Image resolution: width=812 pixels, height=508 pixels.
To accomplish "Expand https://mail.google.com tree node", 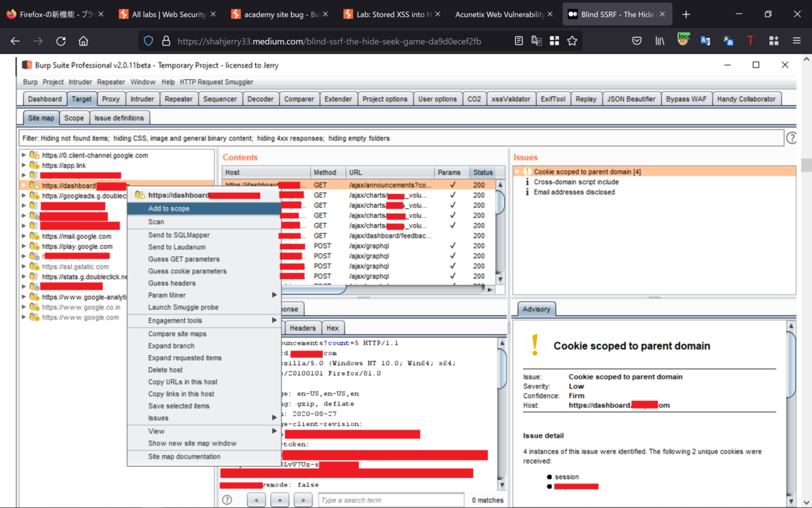I will click(24, 236).
